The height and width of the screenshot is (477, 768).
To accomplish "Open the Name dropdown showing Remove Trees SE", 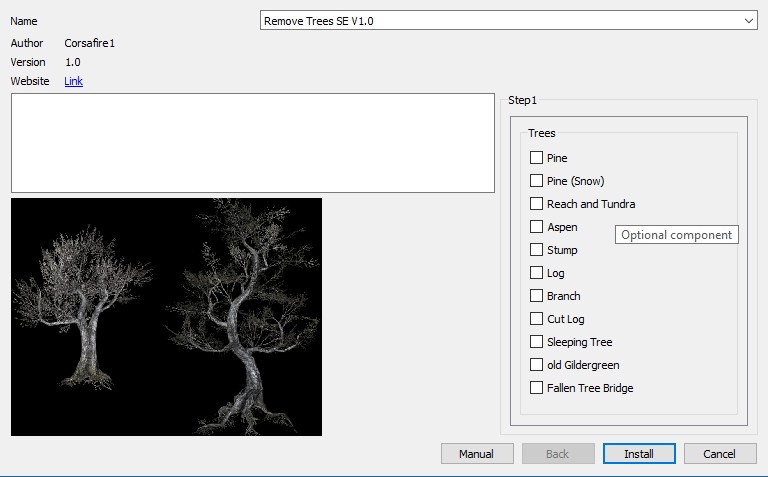I will [x=500, y=20].
